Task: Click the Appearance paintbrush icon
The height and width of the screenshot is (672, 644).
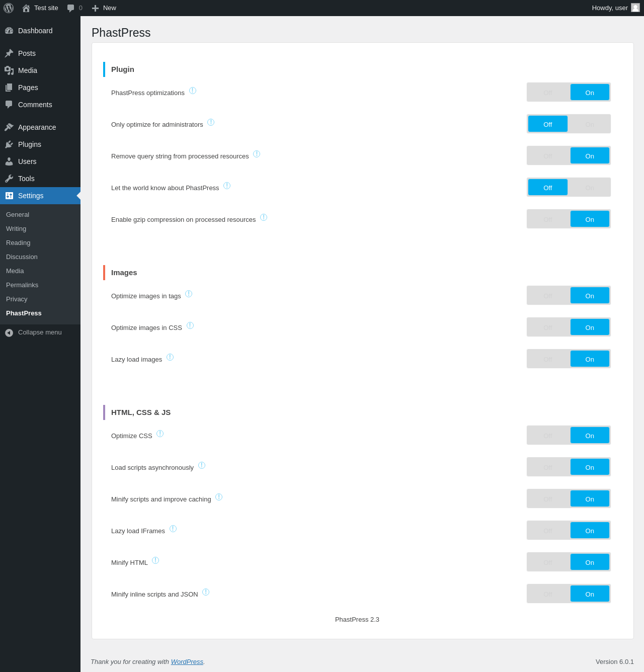Action: pos(9,127)
